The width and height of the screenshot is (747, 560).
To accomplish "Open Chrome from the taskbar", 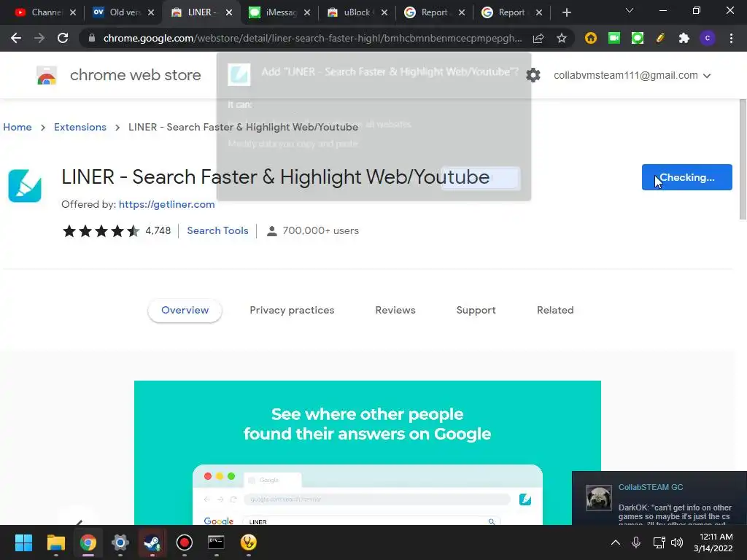I will pos(88,542).
